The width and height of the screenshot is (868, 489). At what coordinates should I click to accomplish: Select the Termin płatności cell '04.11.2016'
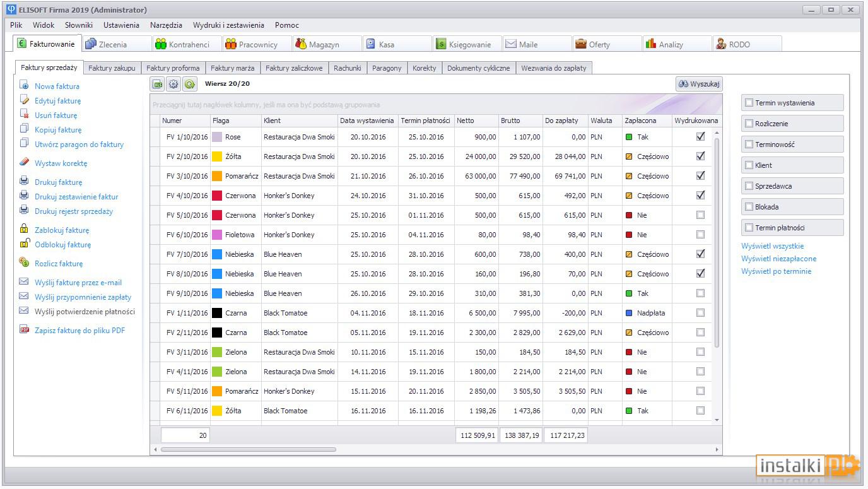[x=426, y=235]
